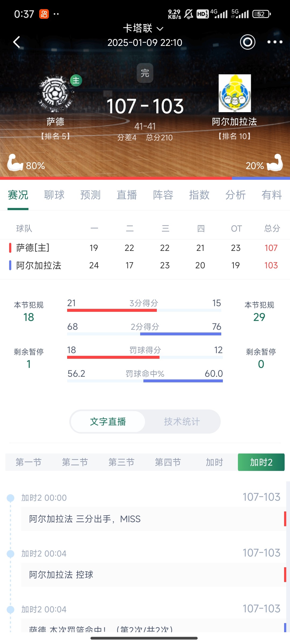The image size is (290, 644).
Task: Open the 阵容 lineup tab
Action: click(163, 195)
